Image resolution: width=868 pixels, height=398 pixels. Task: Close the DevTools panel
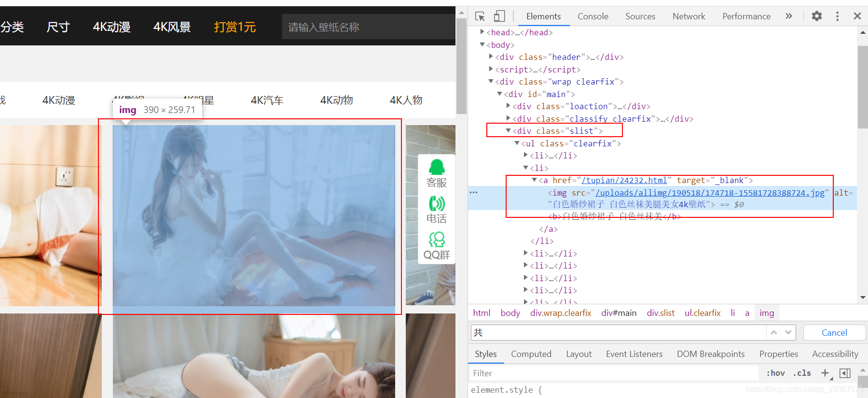point(857,16)
